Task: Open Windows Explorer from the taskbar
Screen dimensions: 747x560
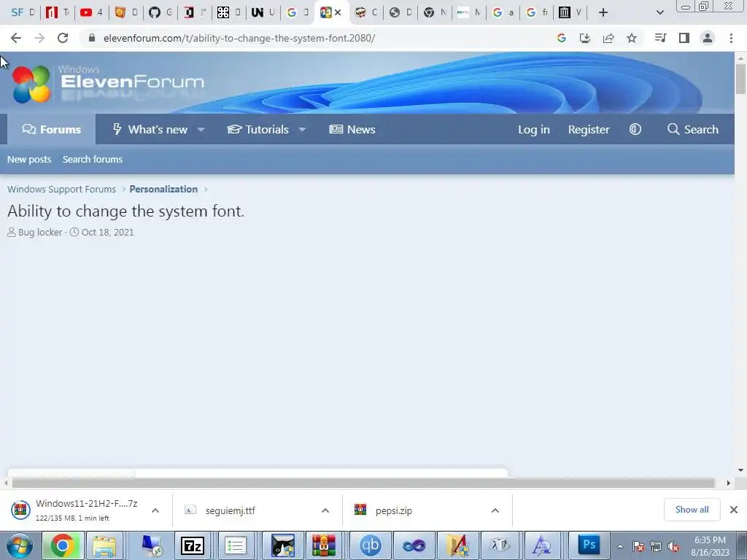Action: coord(104,545)
